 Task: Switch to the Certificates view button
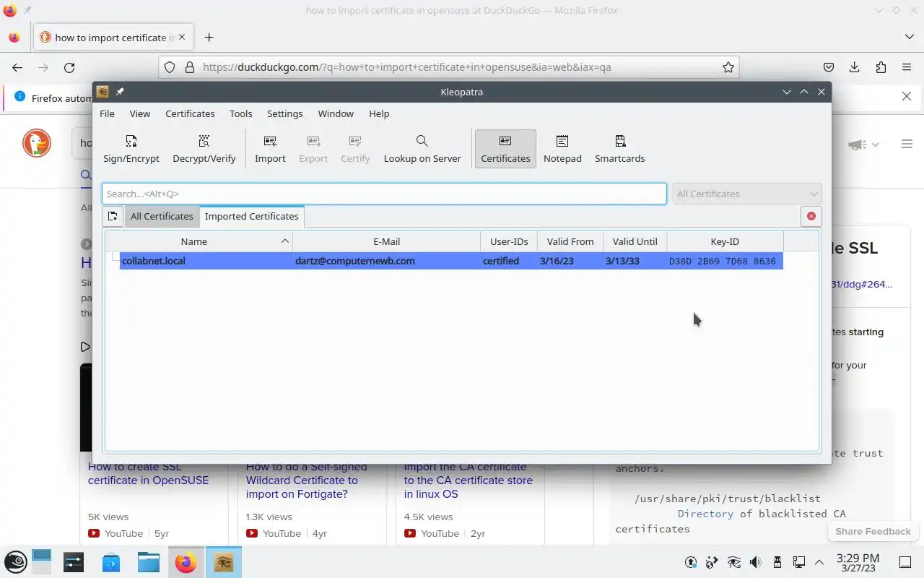coord(505,149)
